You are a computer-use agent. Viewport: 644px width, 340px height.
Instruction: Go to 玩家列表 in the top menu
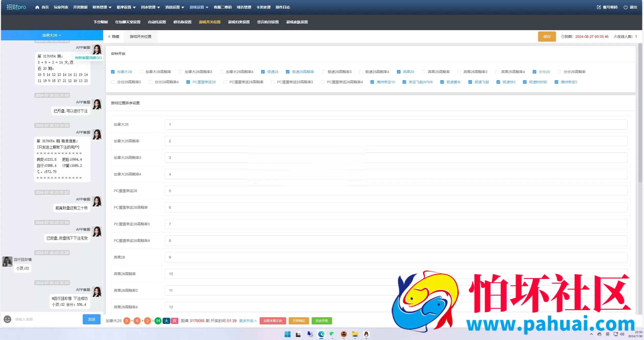coord(61,7)
